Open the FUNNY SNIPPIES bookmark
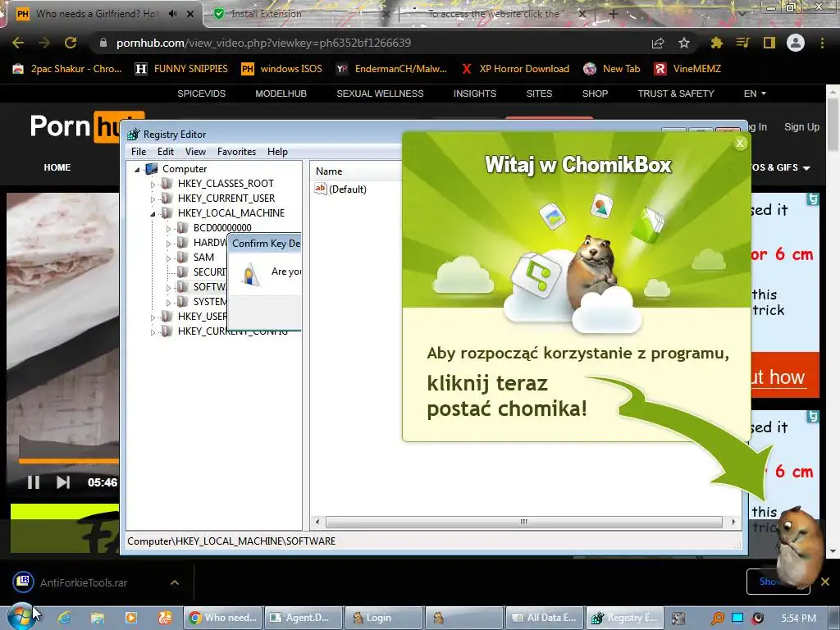The height and width of the screenshot is (630, 840). tap(181, 69)
